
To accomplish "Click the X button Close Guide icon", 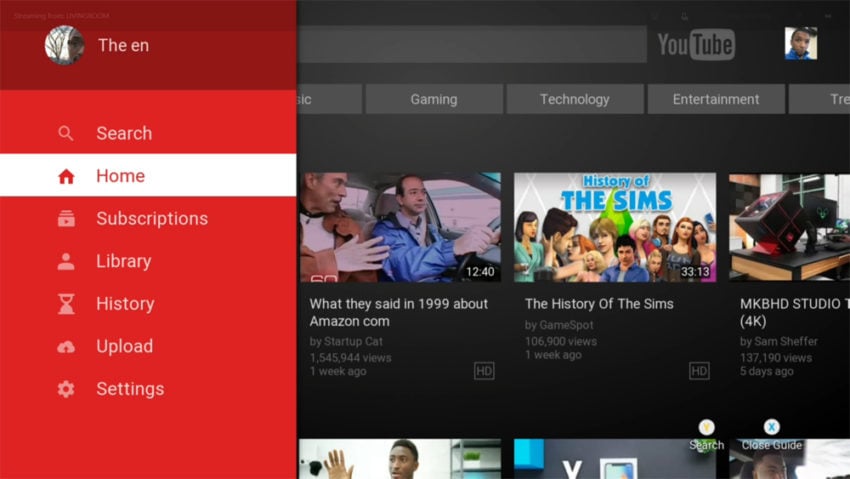I will (x=771, y=427).
